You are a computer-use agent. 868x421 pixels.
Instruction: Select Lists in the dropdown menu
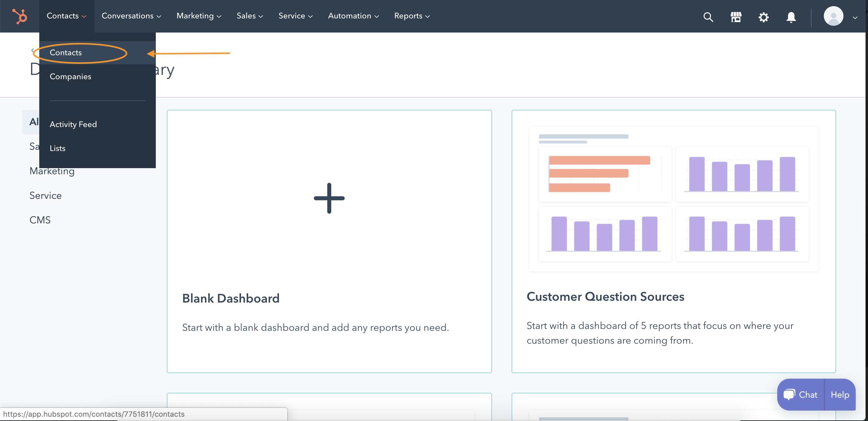point(97,148)
